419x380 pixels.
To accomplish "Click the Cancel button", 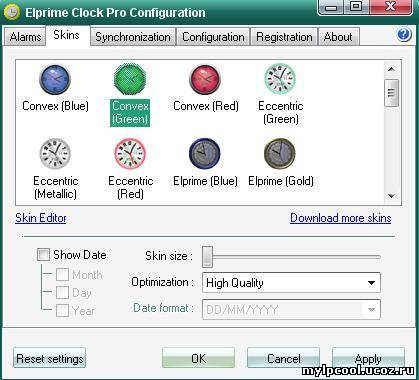I will click(284, 358).
